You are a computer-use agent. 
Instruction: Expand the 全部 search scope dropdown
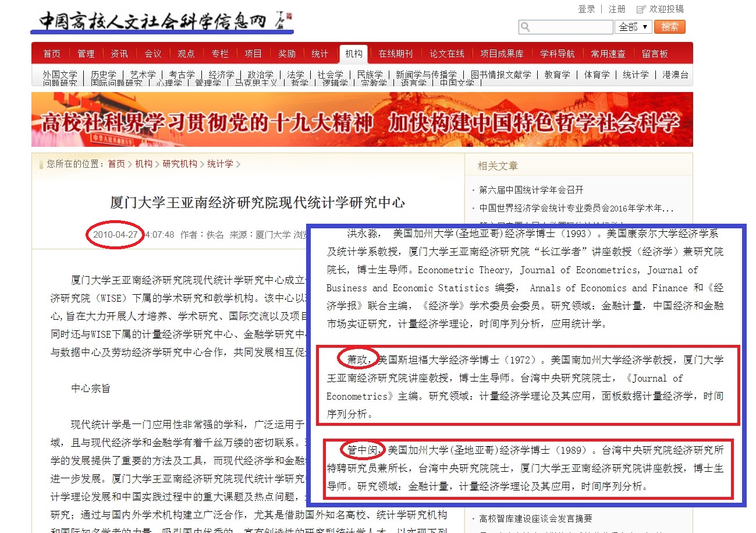[633, 27]
